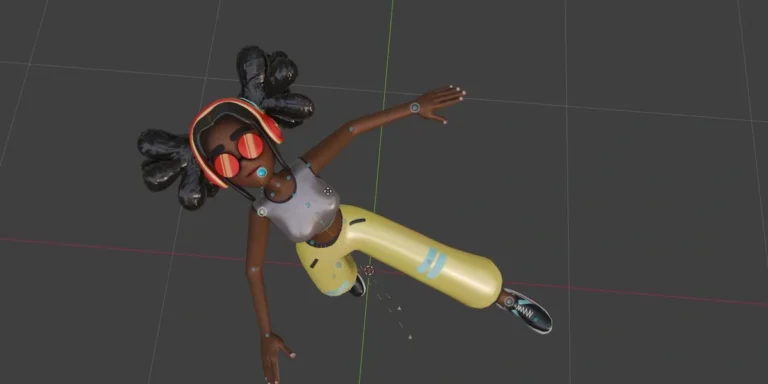
Task: Click the 3D cursor between the feet
Action: pos(369,270)
